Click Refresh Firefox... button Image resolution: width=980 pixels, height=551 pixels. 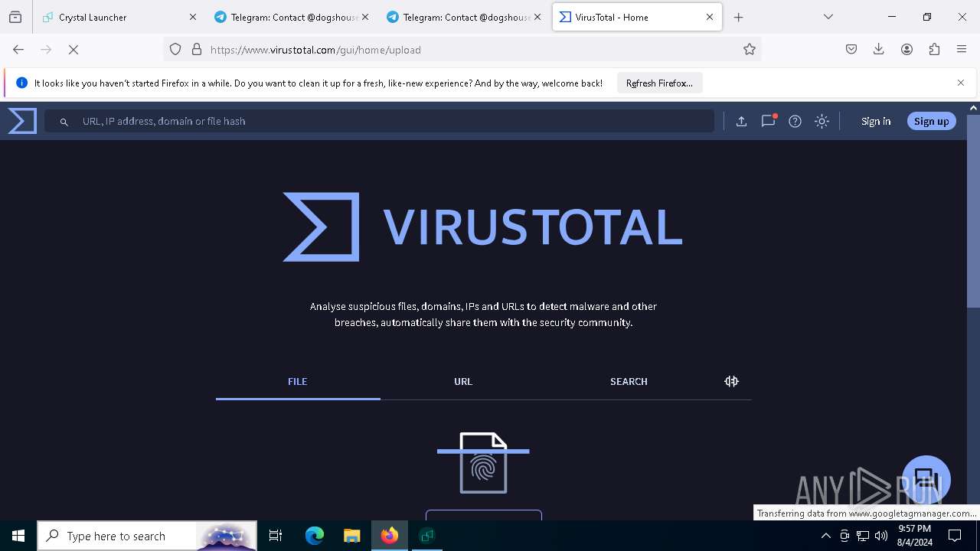point(659,83)
